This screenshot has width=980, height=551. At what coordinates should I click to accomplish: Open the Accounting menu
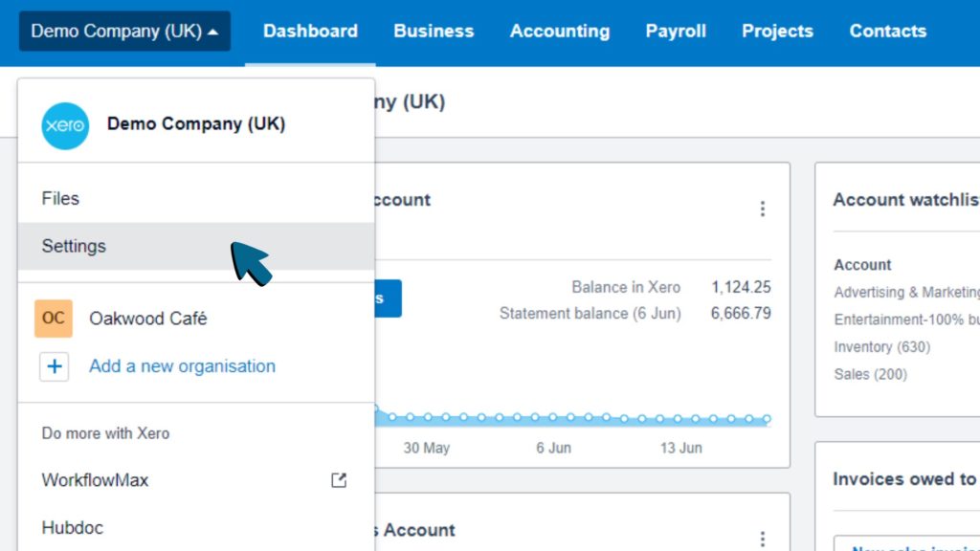(559, 32)
